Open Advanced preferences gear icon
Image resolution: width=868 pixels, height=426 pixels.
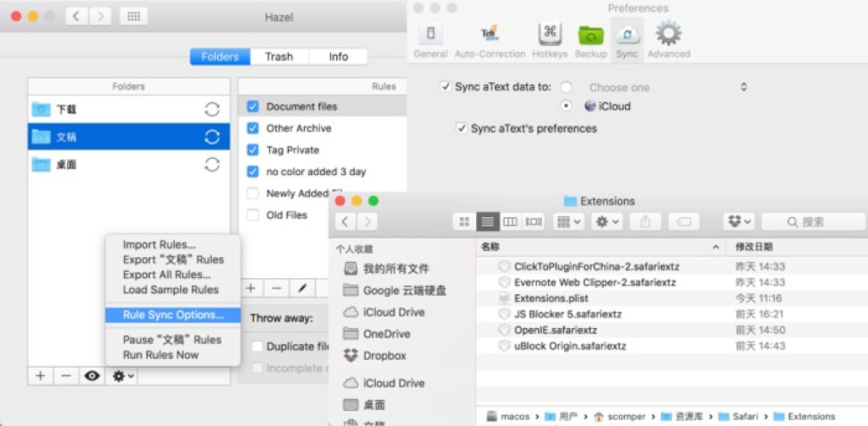point(668,41)
